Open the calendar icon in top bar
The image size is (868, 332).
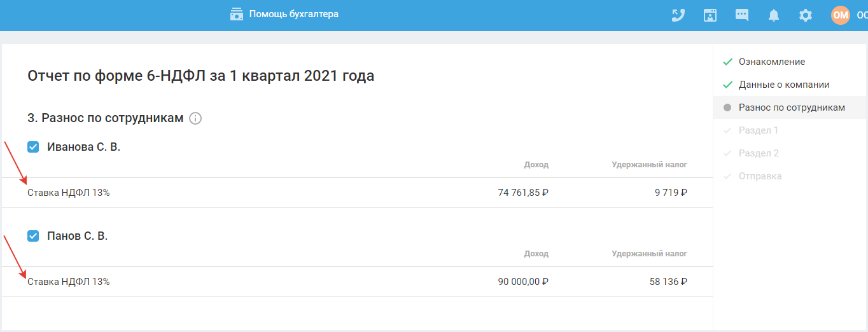pos(710,15)
